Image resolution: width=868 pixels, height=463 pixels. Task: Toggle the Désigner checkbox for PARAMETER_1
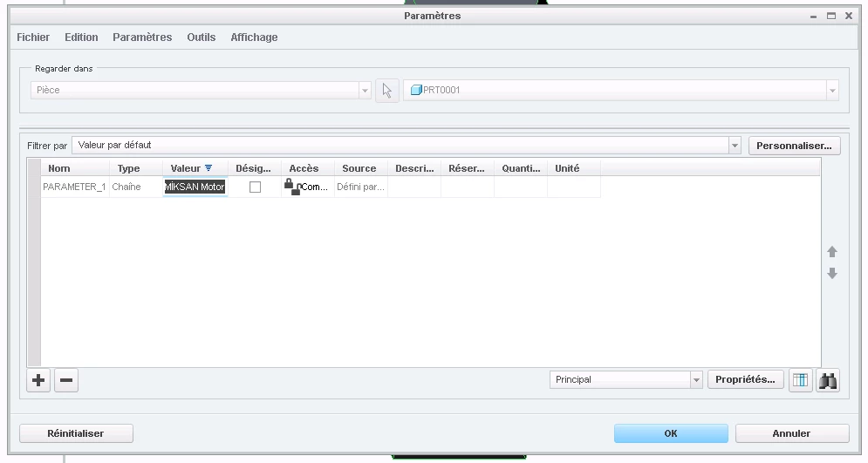click(255, 187)
